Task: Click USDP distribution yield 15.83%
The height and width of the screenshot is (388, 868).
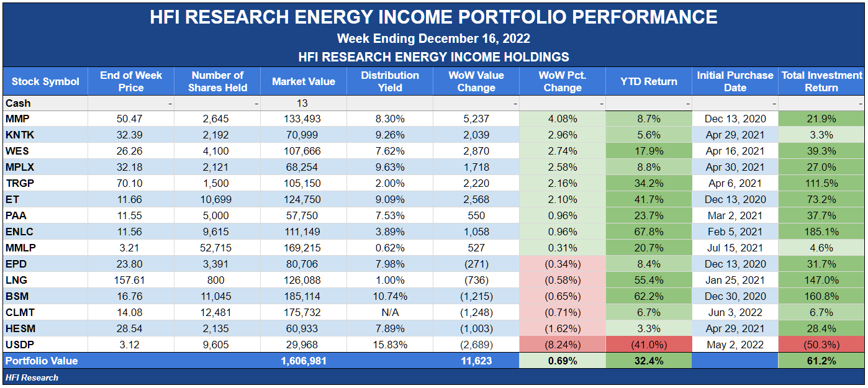Action: pyautogui.click(x=390, y=345)
